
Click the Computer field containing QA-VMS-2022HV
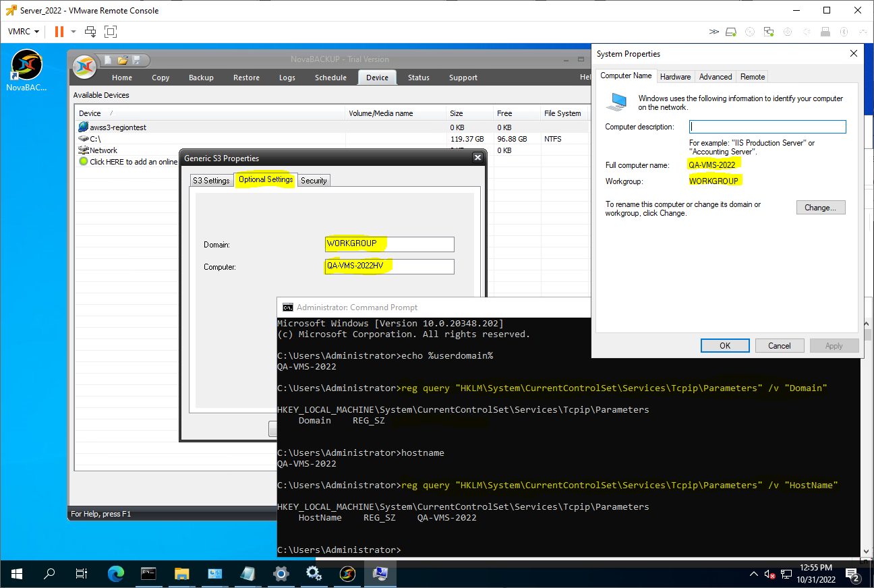389,267
